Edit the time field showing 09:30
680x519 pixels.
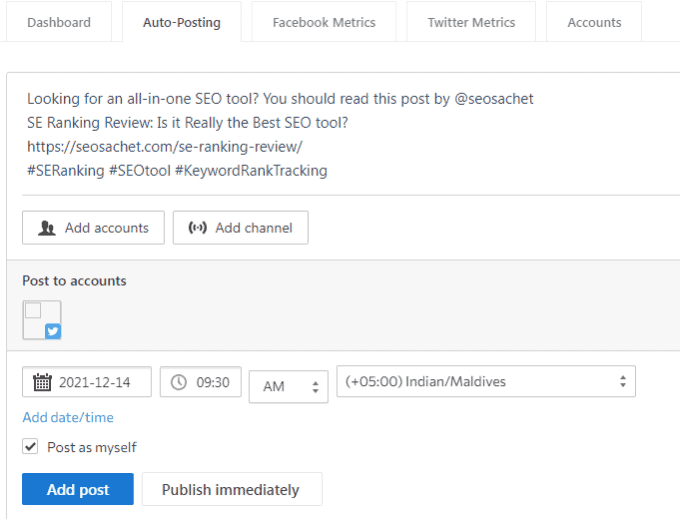pos(200,382)
